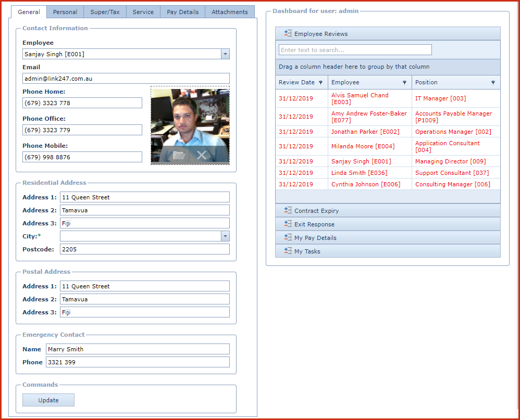The image size is (520, 420).
Task: Select Milanda Moore [E004] employee cell
Action: point(370,146)
